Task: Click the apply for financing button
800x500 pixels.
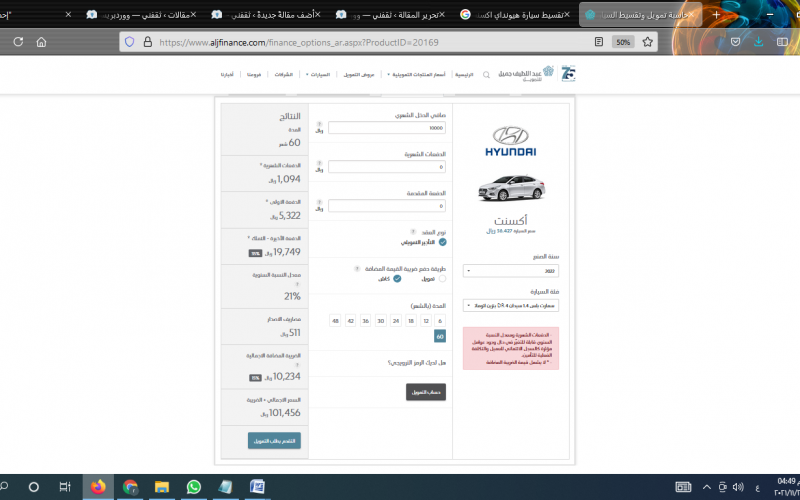Action: tap(274, 441)
